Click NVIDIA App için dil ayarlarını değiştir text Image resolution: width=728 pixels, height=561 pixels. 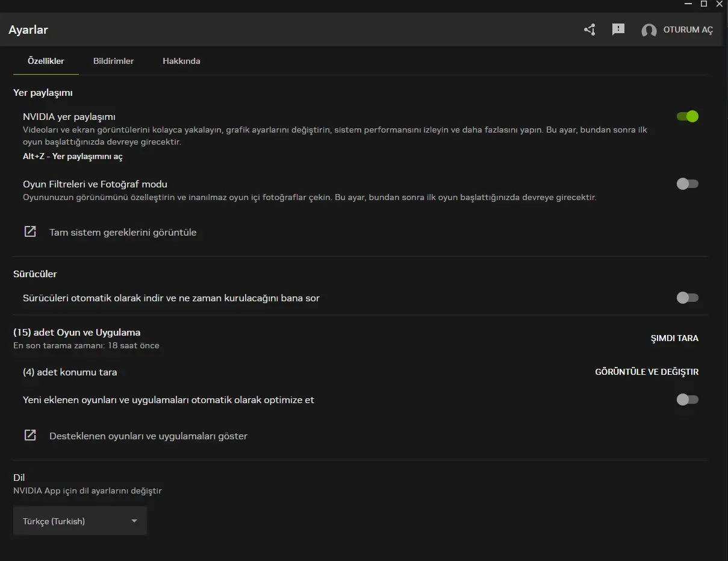(87, 490)
